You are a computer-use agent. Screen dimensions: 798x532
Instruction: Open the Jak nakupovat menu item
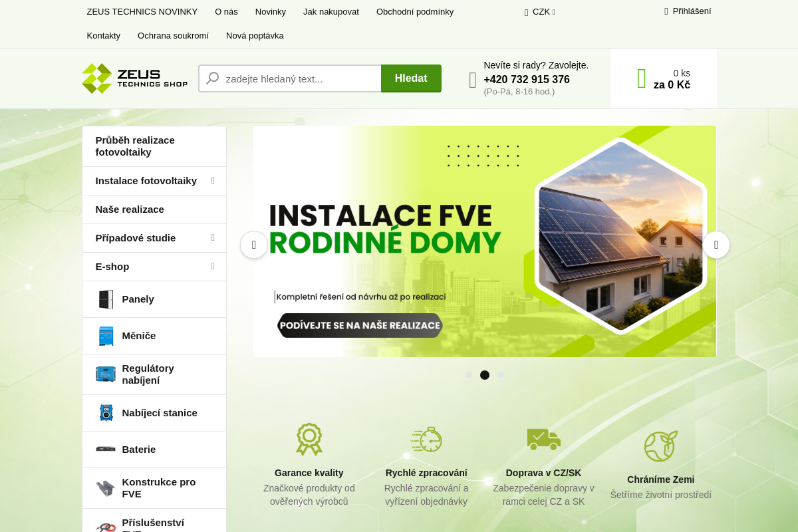pos(331,12)
